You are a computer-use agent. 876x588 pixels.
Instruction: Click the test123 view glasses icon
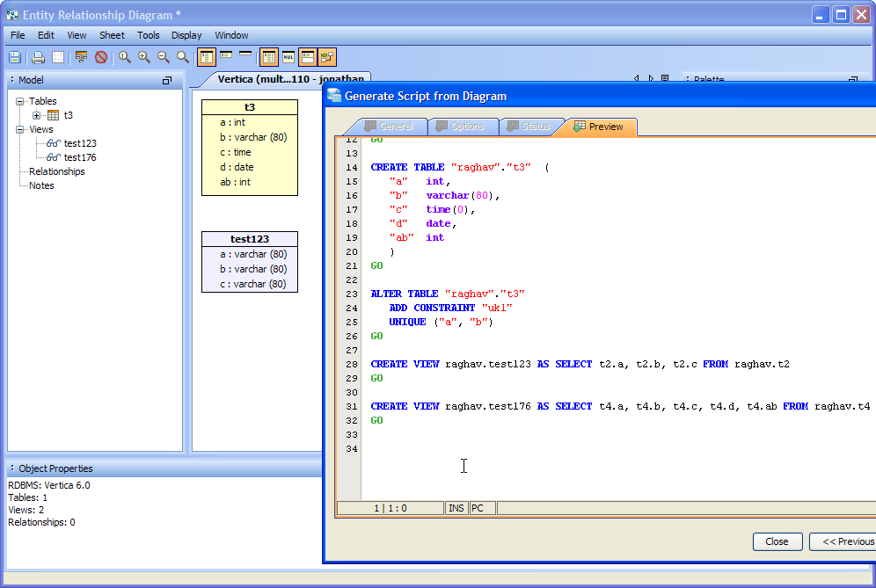tap(54, 143)
